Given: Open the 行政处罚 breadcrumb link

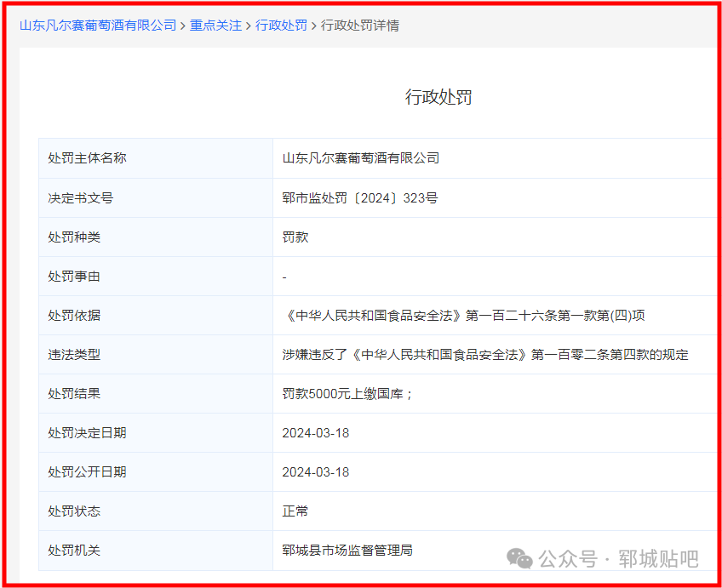Looking at the screenshot, I should [x=281, y=26].
